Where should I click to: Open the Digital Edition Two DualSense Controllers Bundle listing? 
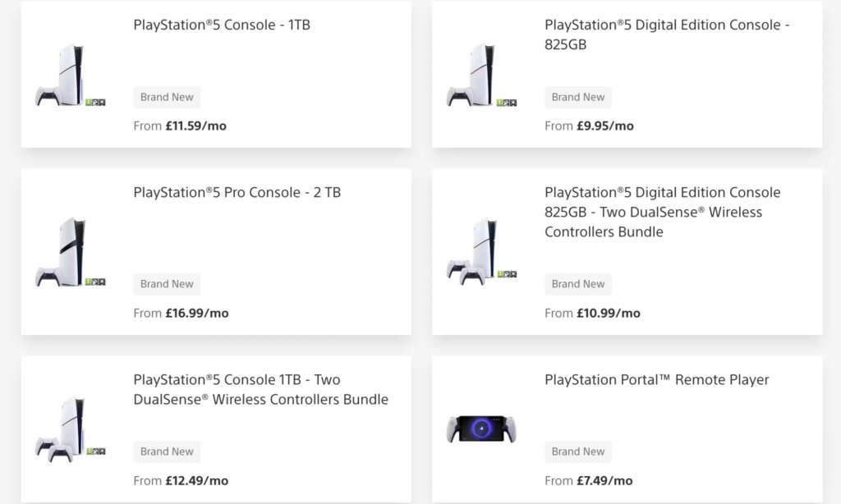pos(663,212)
